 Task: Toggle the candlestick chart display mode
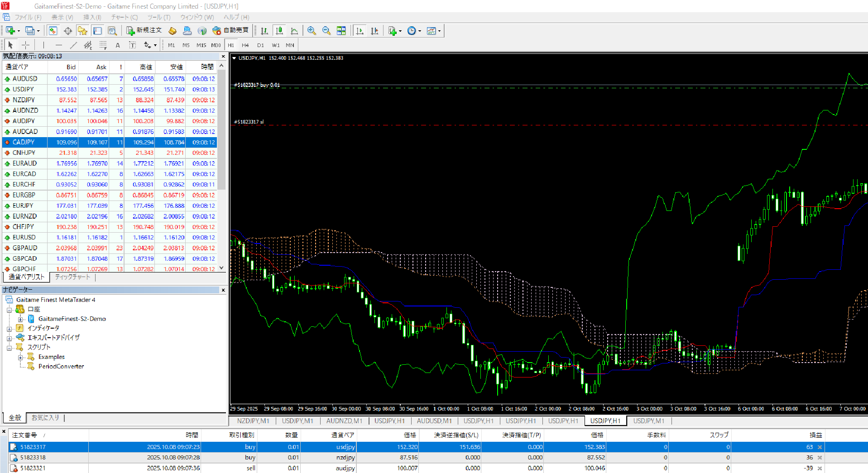point(279,31)
